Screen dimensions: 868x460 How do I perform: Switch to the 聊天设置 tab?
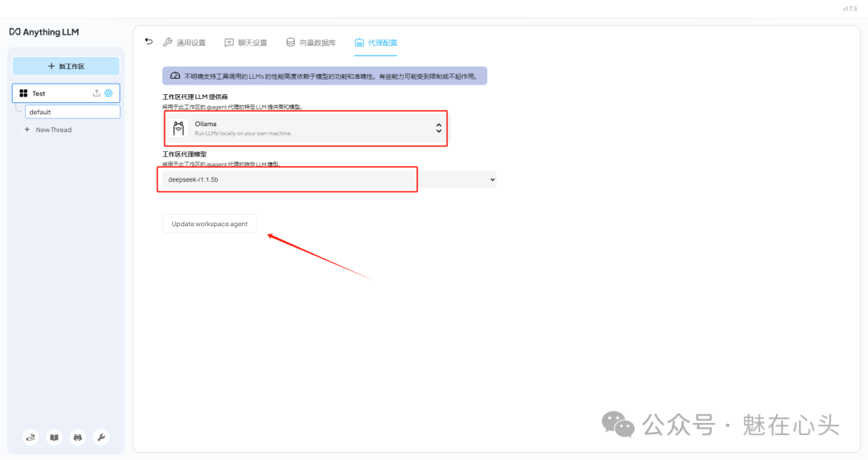click(246, 43)
